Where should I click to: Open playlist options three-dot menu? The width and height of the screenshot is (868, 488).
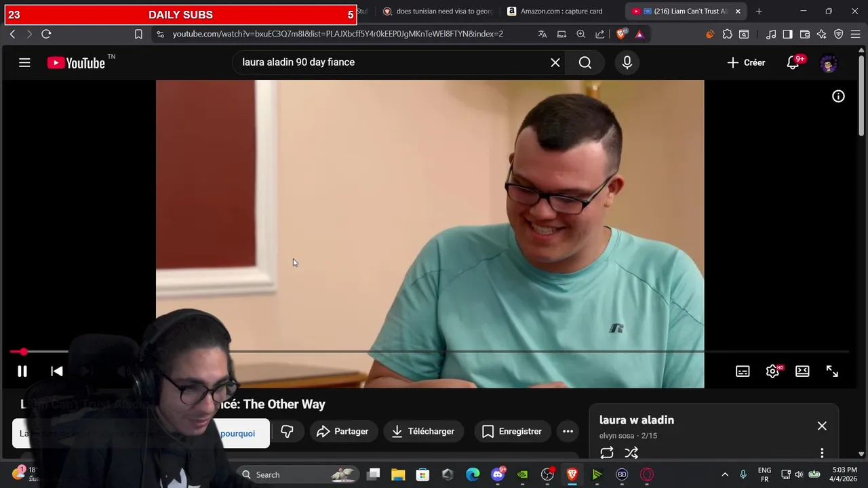(x=822, y=453)
